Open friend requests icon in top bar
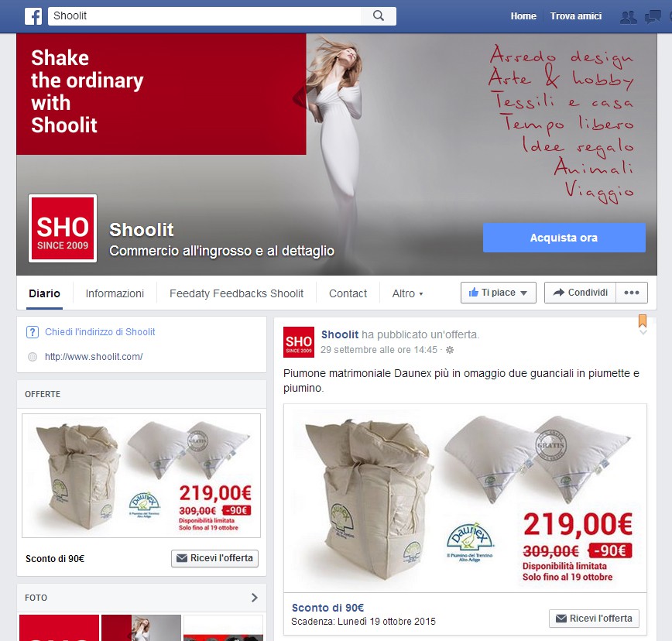The width and height of the screenshot is (672, 641). click(x=629, y=17)
